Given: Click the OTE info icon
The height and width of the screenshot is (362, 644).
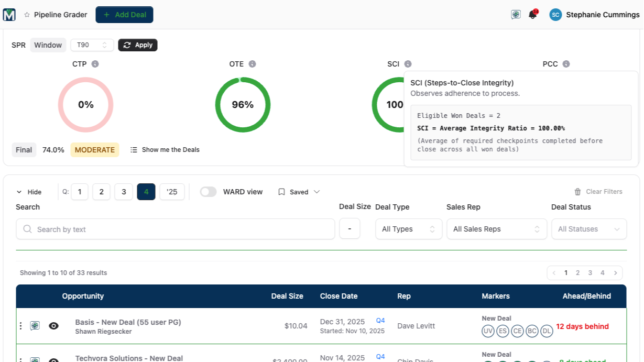Looking at the screenshot, I should pyautogui.click(x=252, y=64).
